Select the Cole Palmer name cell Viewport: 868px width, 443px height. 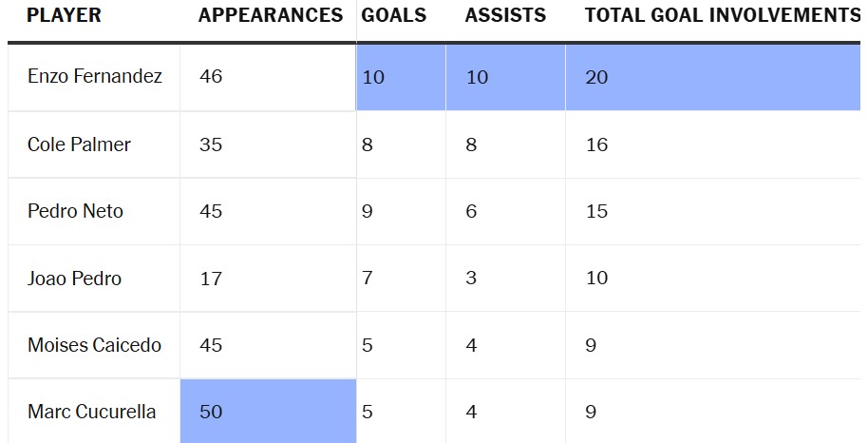80,144
